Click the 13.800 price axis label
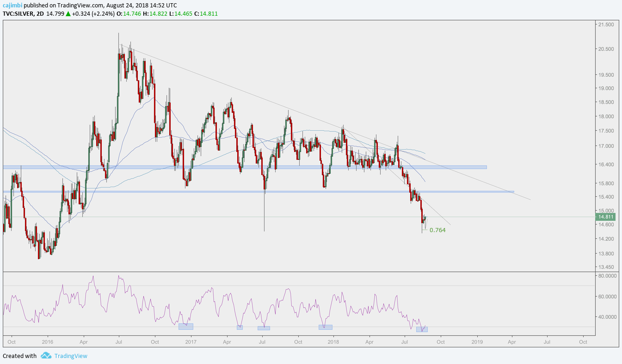 click(x=606, y=254)
